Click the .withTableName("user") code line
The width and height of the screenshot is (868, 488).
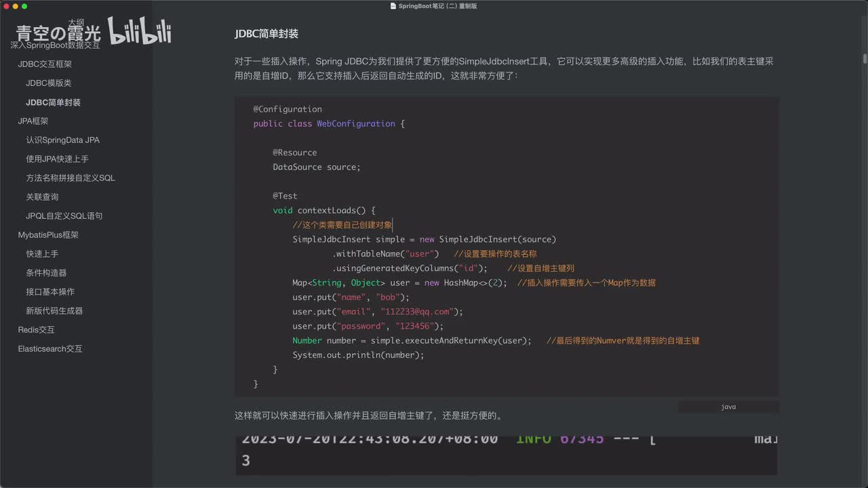386,254
